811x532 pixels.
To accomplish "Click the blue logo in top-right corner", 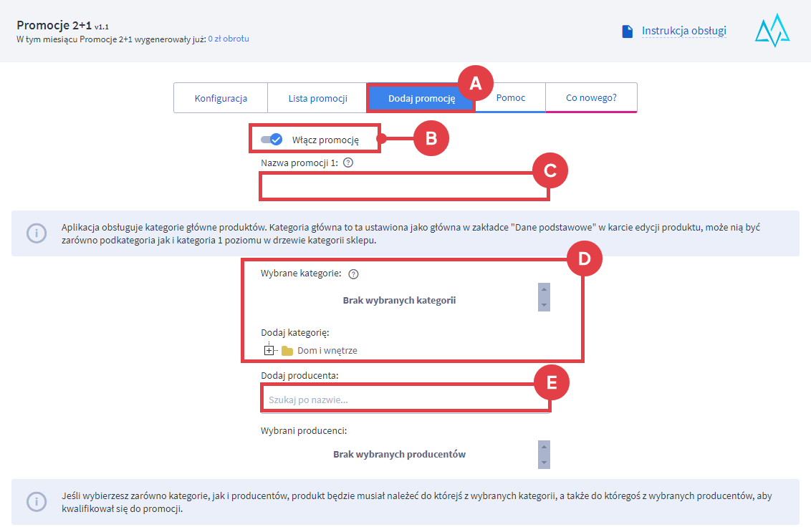I will pyautogui.click(x=772, y=31).
